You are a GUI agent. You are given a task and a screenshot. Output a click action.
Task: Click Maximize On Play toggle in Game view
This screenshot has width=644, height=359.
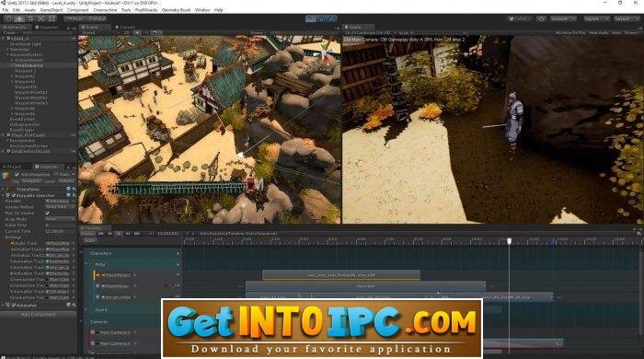click(x=570, y=33)
